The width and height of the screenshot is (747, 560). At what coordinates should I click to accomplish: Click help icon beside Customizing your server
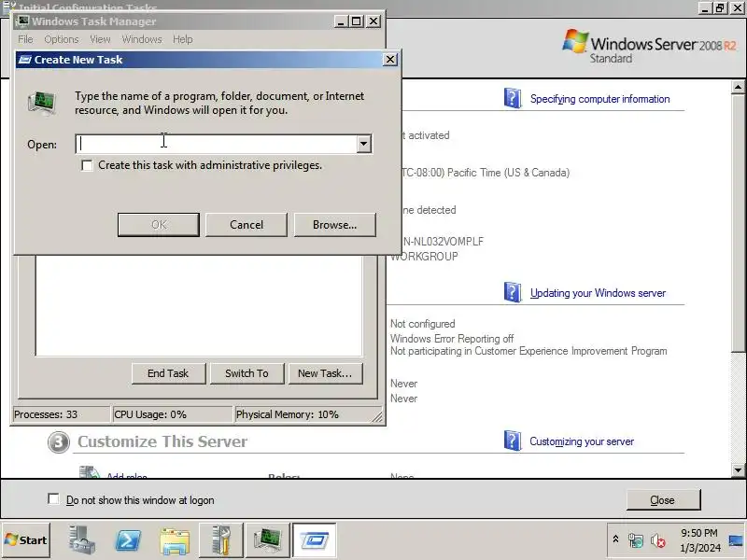(512, 441)
